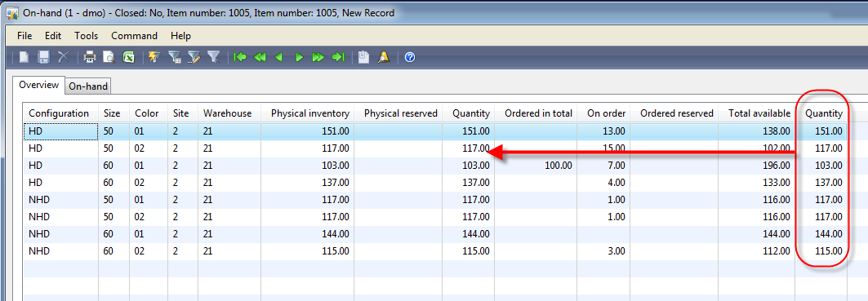The width and height of the screenshot is (868, 301).
Task: Click the Print icon
Action: [x=90, y=57]
